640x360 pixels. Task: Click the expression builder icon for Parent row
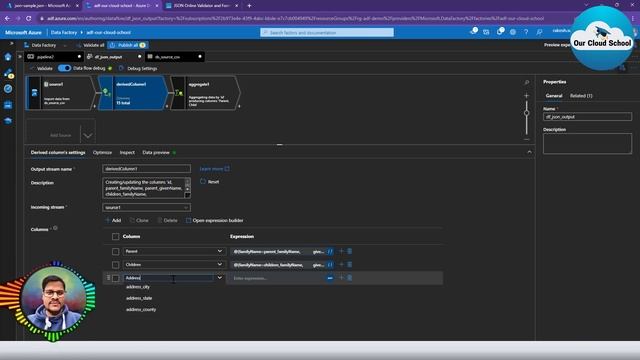(330, 251)
